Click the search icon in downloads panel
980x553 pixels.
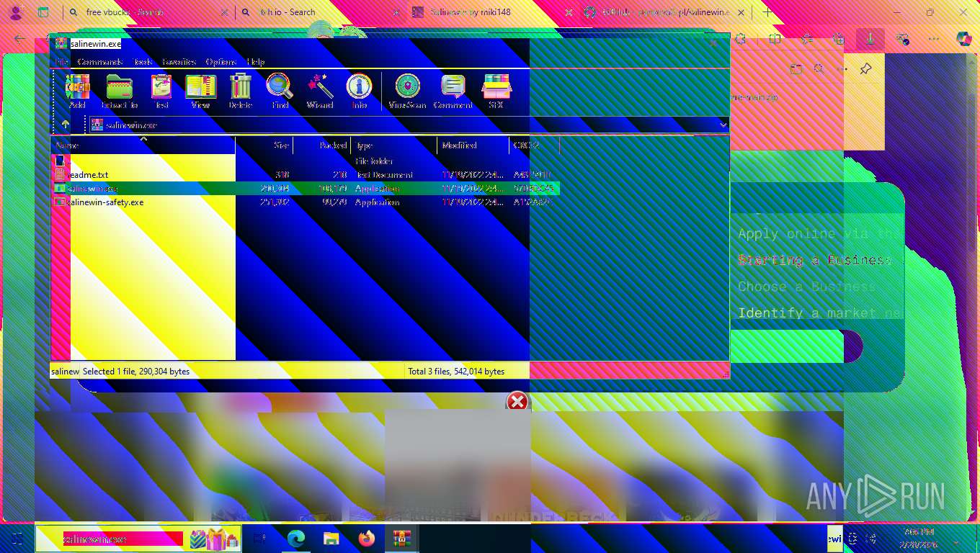click(819, 69)
